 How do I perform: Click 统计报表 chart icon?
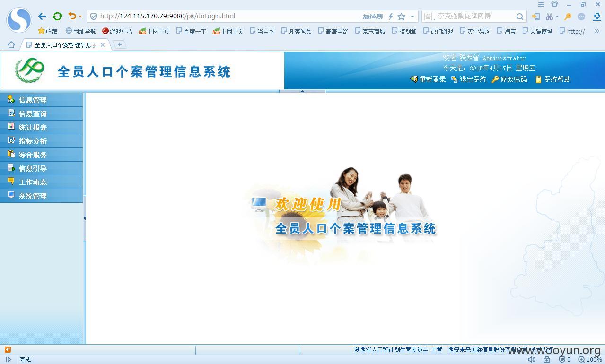[x=11, y=126]
